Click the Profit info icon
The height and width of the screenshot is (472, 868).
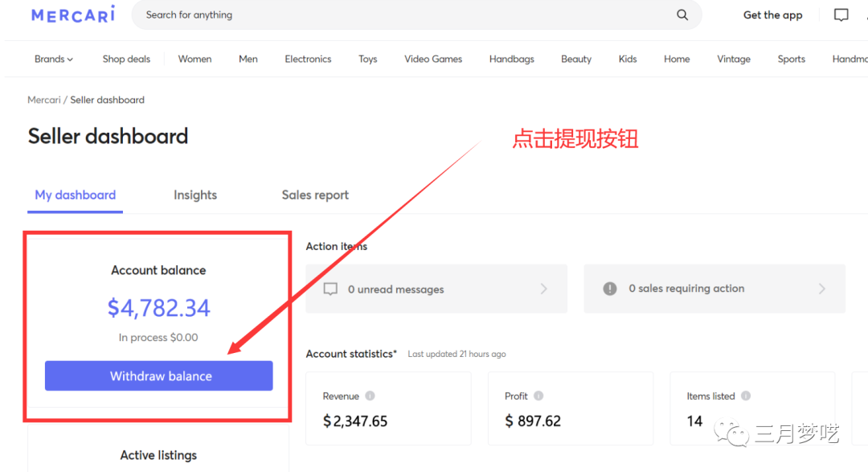pos(538,396)
